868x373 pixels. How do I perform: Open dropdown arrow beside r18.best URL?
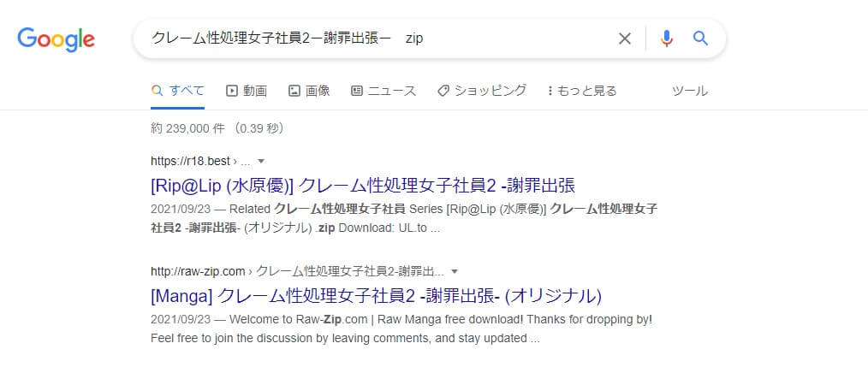pyautogui.click(x=261, y=161)
